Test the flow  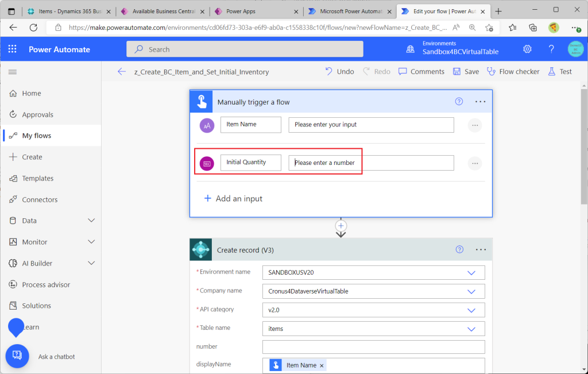pos(560,72)
